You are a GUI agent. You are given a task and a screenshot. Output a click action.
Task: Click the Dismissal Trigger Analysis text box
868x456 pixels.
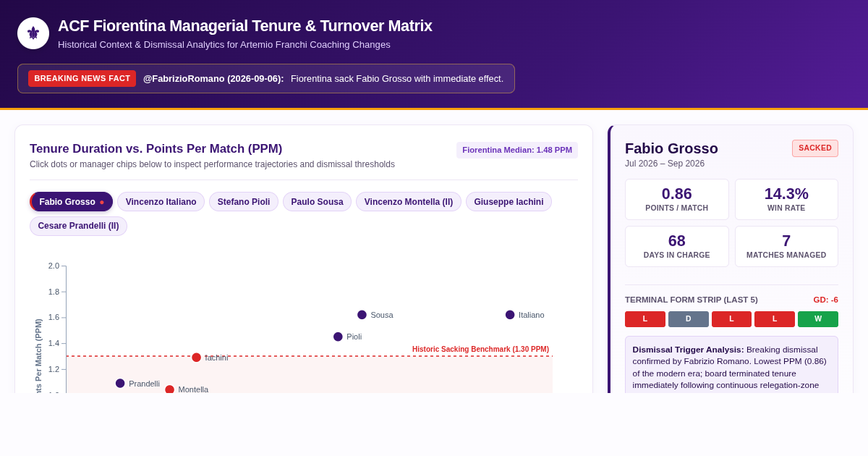[x=731, y=365]
